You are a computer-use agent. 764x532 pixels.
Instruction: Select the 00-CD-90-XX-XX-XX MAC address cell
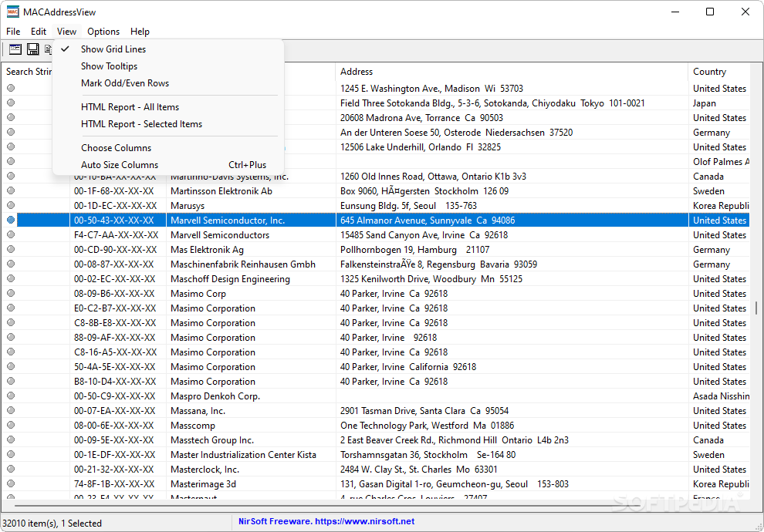tap(117, 250)
